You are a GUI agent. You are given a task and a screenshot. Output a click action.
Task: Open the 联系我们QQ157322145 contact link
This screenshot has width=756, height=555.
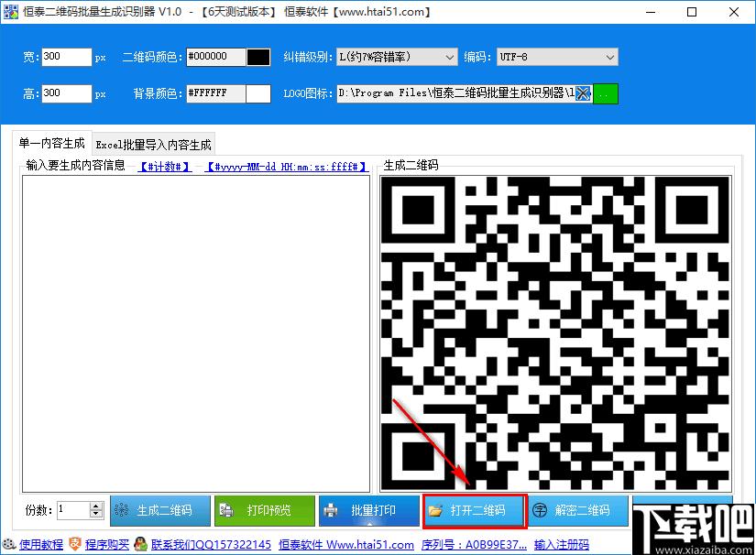pos(211,544)
